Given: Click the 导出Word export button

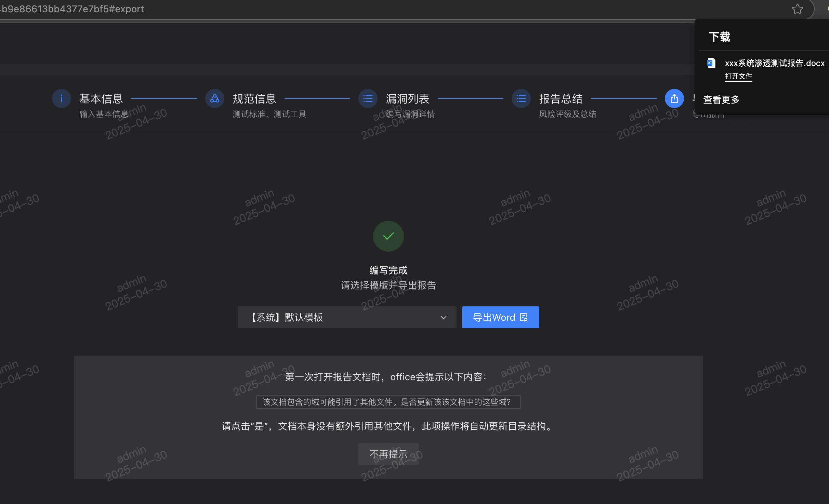Looking at the screenshot, I should (x=500, y=317).
